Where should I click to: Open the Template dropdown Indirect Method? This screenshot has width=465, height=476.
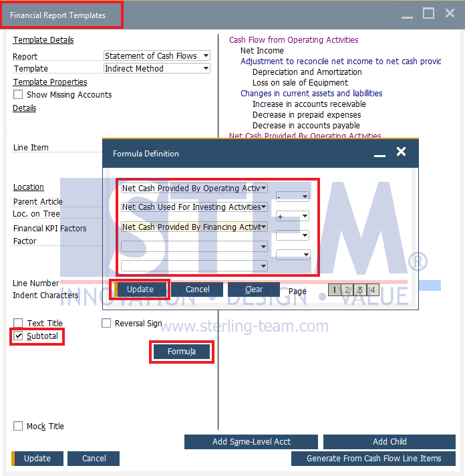click(x=157, y=69)
